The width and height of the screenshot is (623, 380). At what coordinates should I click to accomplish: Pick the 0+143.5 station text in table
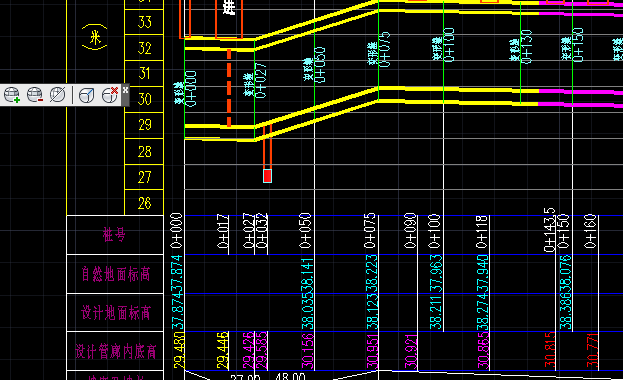point(549,230)
